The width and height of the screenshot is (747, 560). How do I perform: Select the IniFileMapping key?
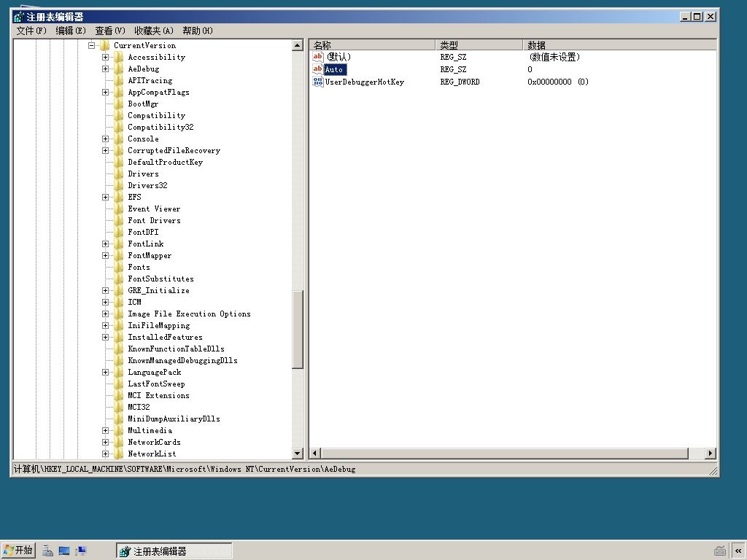pyautogui.click(x=158, y=326)
